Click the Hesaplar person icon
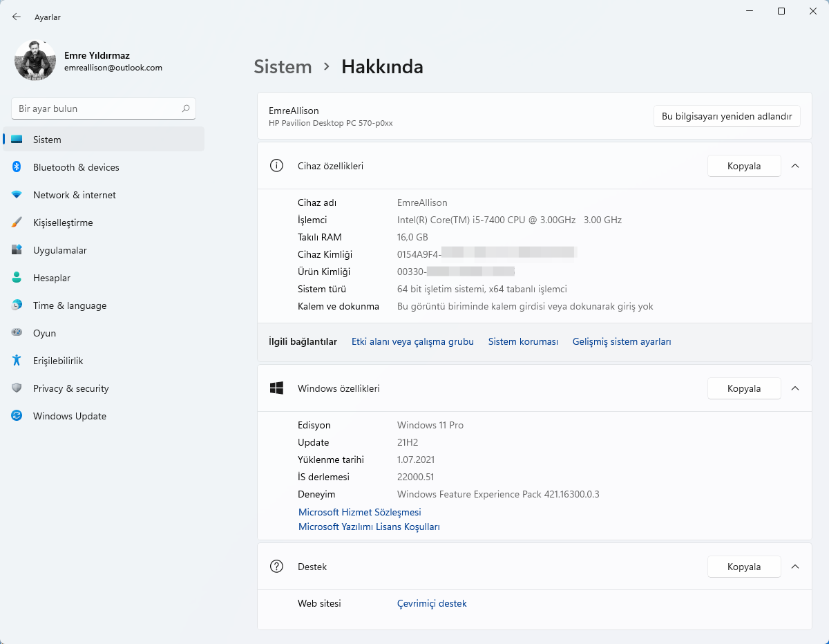The width and height of the screenshot is (829, 644). coord(17,278)
